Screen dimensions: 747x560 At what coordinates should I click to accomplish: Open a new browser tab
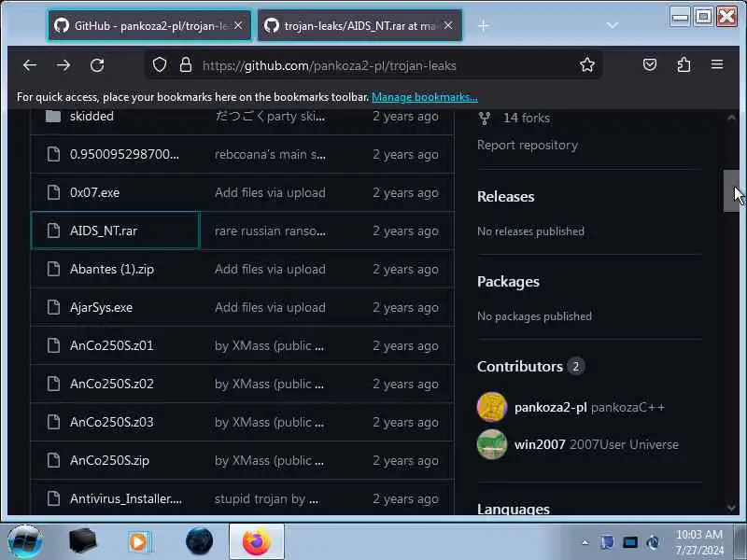click(483, 26)
